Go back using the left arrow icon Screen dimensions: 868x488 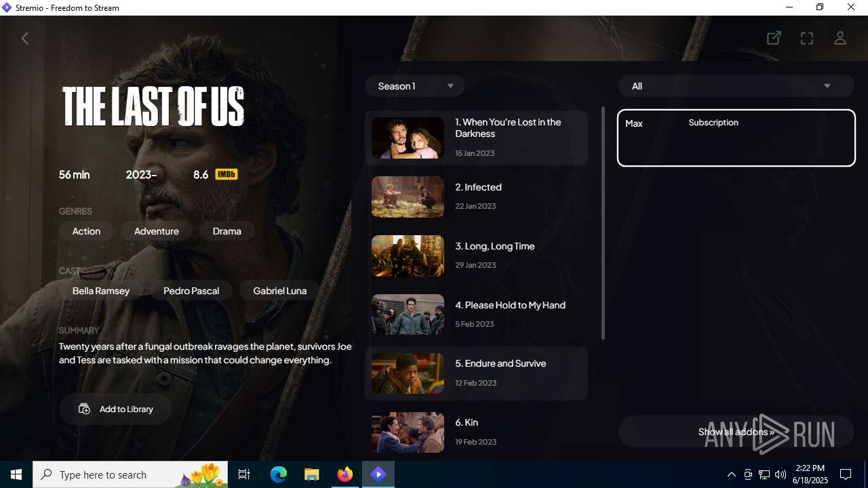point(25,39)
